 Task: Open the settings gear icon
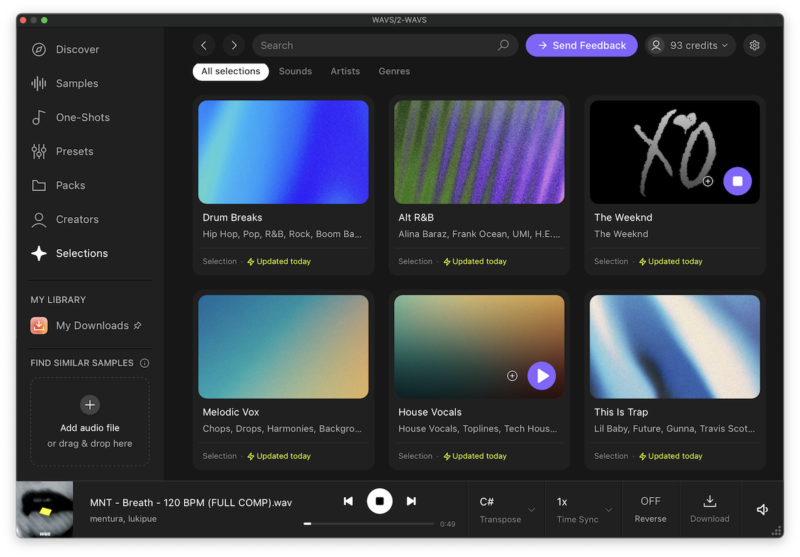tap(755, 45)
